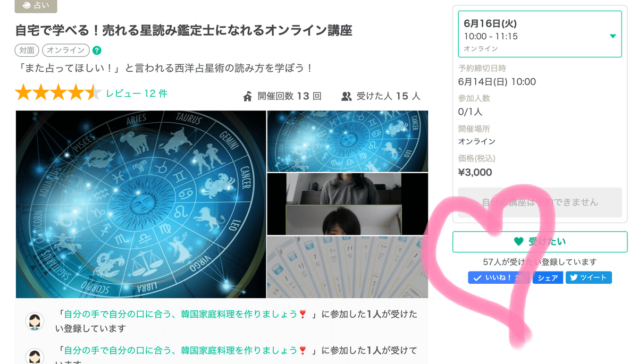Expand the date dropdown arrow
This screenshot has width=638, height=364.
coord(612,36)
